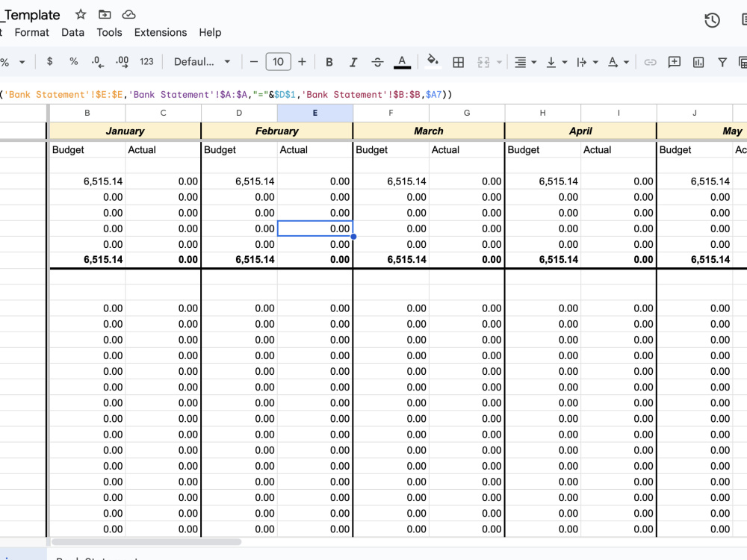Toggle bold formatting
This screenshot has height=560, width=747.
coord(329,62)
